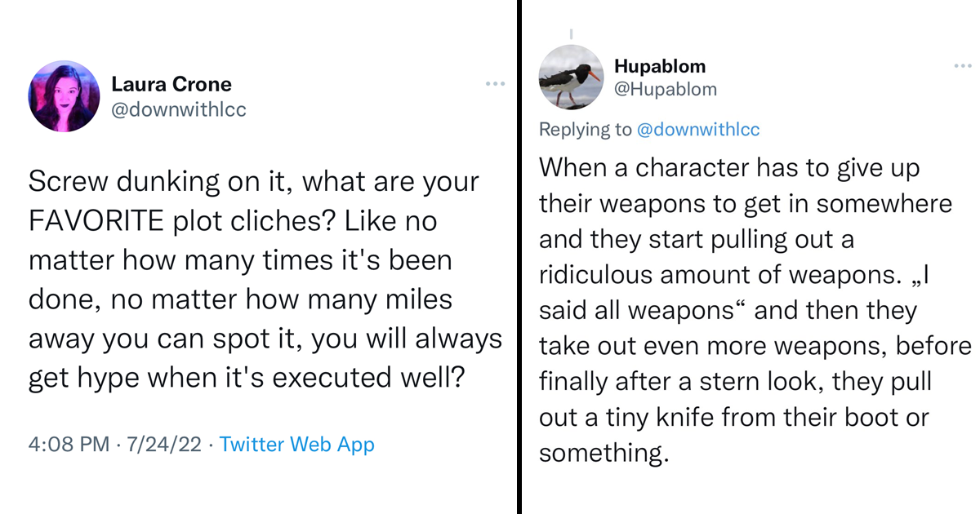
Task: Open the more options menu on Laura Crone's tweet
Action: pos(495,83)
